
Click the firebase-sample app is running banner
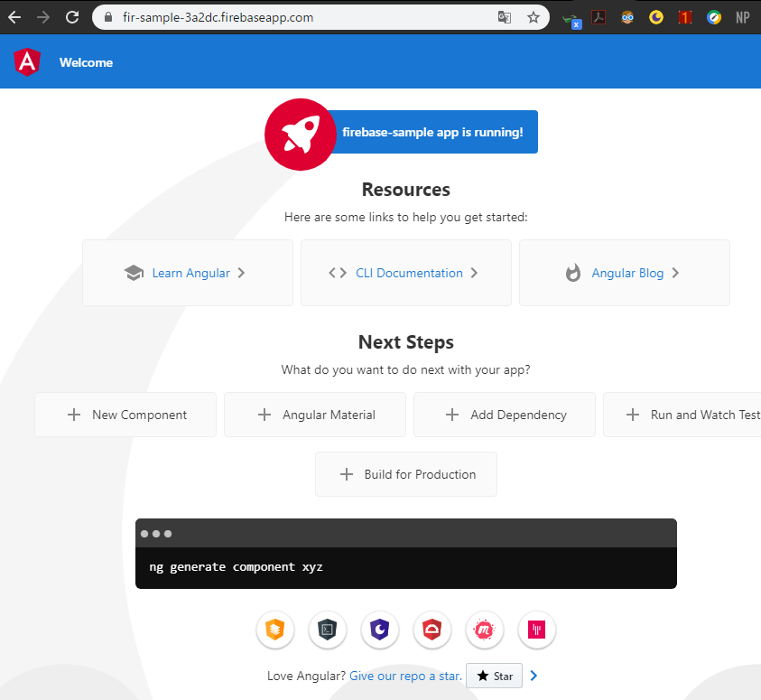[x=432, y=132]
